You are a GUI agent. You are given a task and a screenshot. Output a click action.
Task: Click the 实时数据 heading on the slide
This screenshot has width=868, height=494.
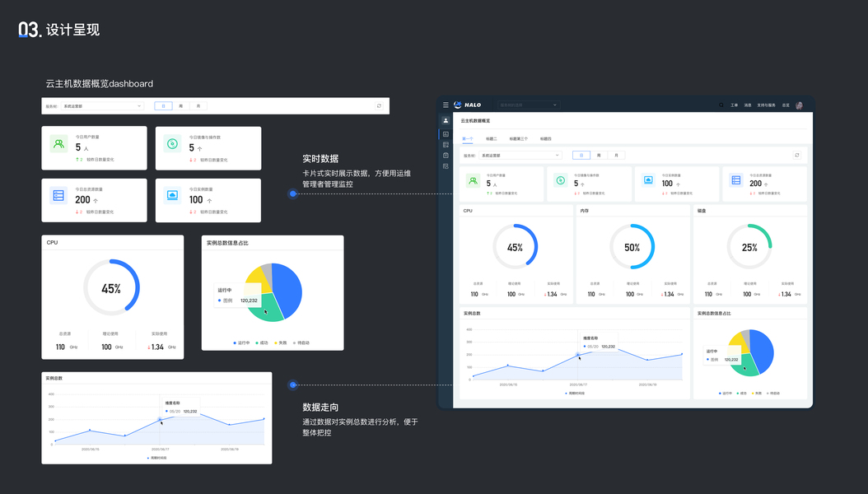tap(320, 159)
